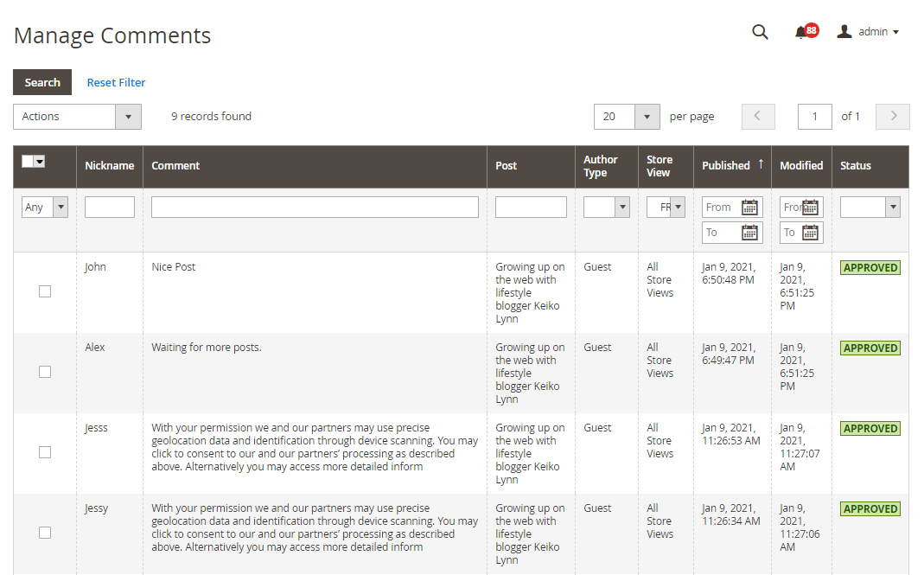Sort by Status column header
The width and height of the screenshot is (924, 575).
(856, 166)
